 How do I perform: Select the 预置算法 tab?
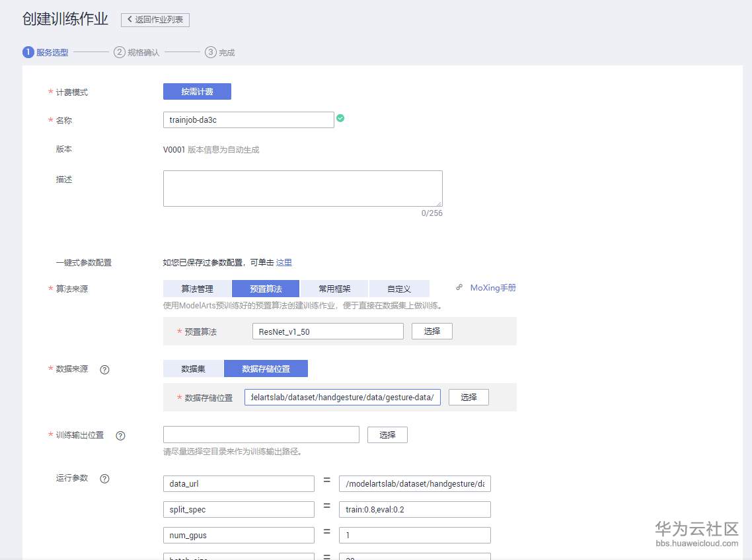click(x=266, y=289)
